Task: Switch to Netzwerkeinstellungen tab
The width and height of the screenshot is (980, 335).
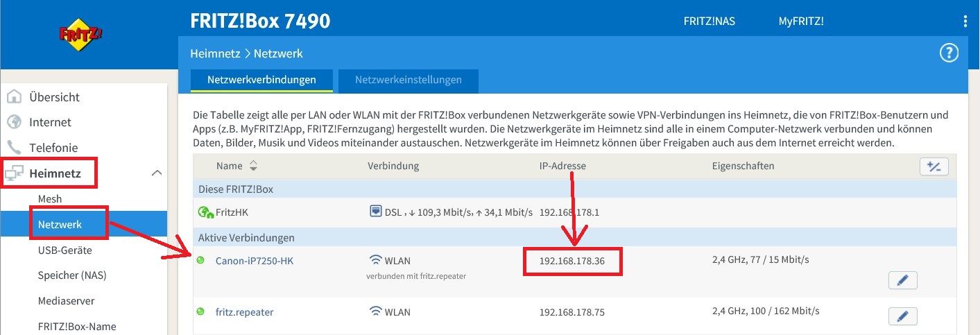Action: tap(409, 80)
